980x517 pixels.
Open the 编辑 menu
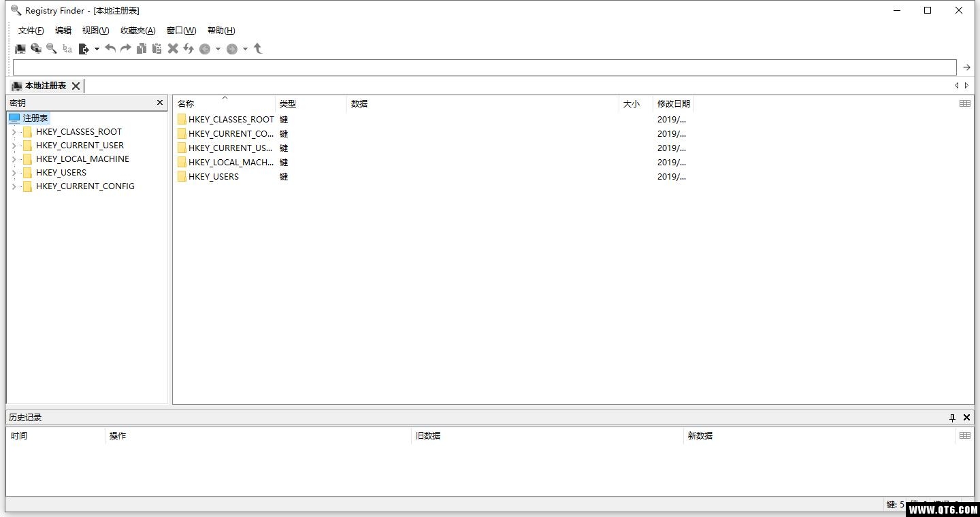point(63,31)
